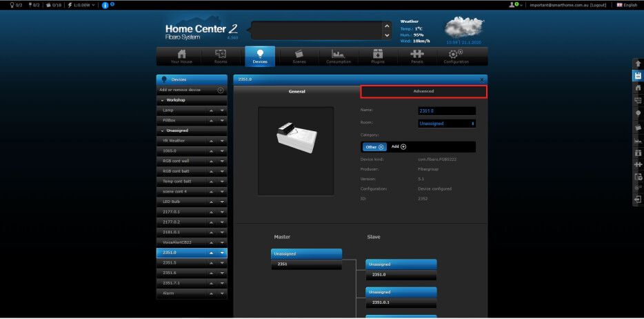Click the bulb devices icon in side toolbar
Image resolution: width=644 pixels, height=319 pixels.
point(638,113)
